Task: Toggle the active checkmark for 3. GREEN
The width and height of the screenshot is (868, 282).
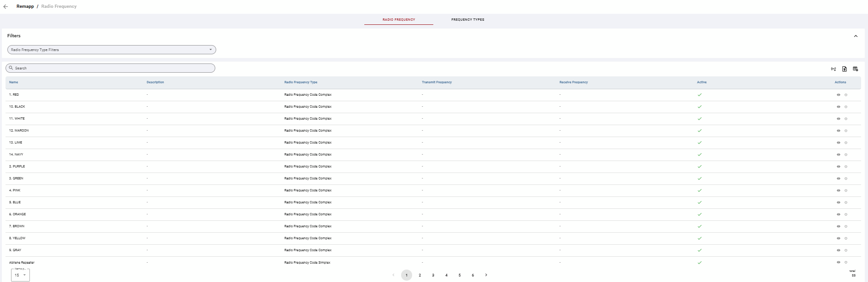Action: point(700,178)
